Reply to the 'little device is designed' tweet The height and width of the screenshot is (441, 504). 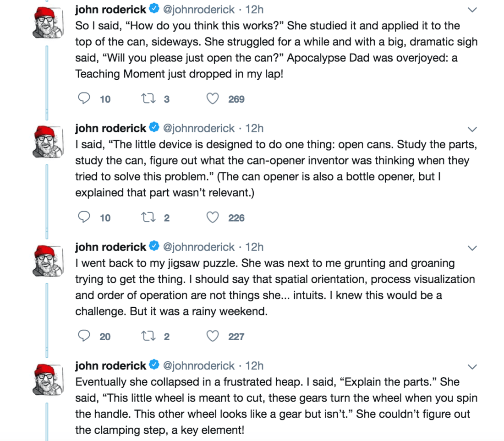[x=84, y=218]
